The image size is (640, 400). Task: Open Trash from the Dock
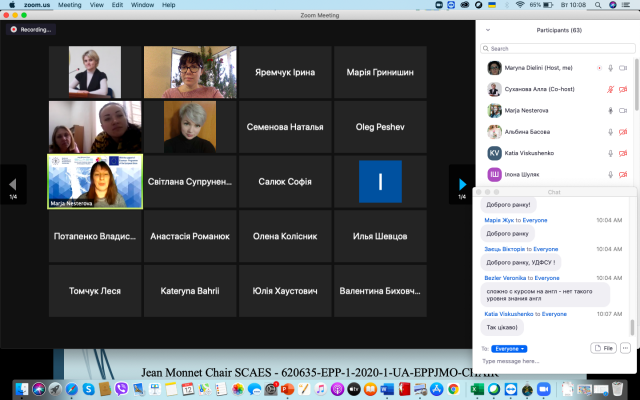(x=618, y=389)
